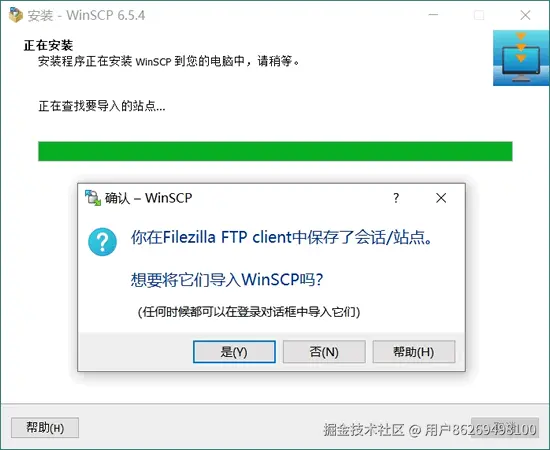Click 帮助(H) at the installer's bottom left
Image resolution: width=550 pixels, height=450 pixels.
tap(45, 428)
